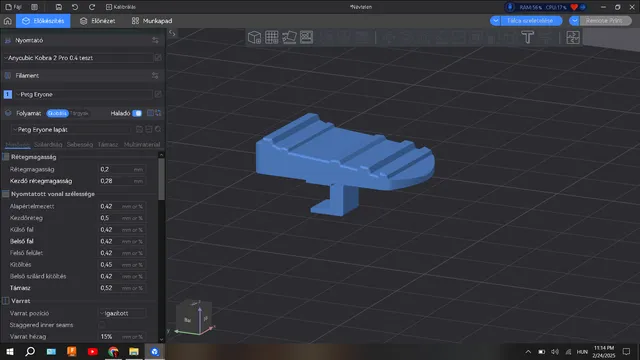Click the Kitöltés width field 0,45
Screen dimensions: 640x360
pos(122,264)
